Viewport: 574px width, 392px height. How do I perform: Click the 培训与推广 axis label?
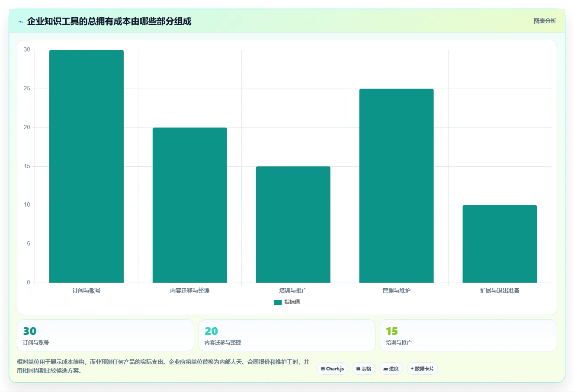point(293,290)
